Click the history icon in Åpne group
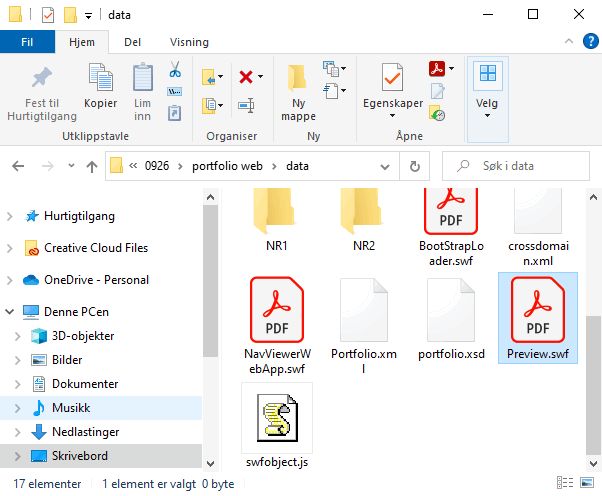Viewport: 602px width, 496px height. pyautogui.click(x=437, y=113)
